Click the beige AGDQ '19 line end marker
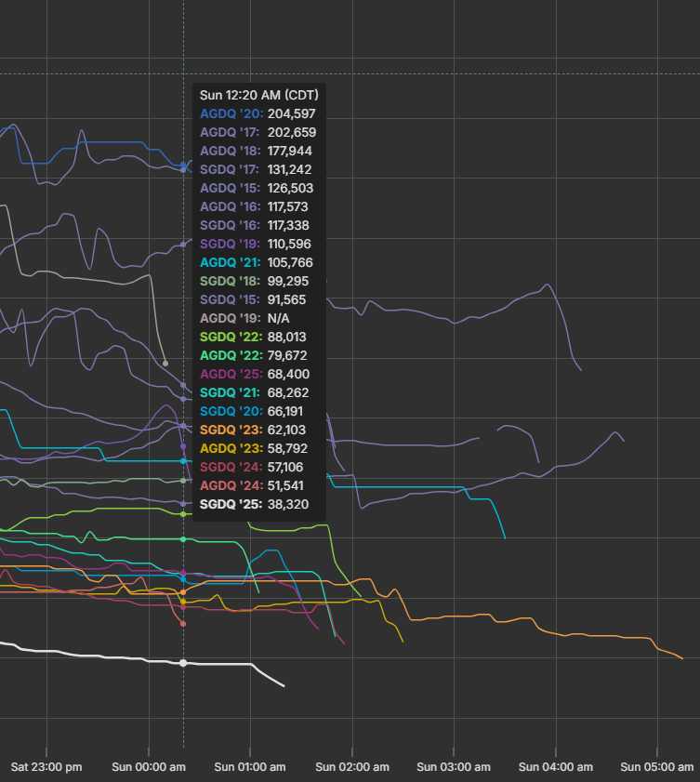 (x=165, y=364)
